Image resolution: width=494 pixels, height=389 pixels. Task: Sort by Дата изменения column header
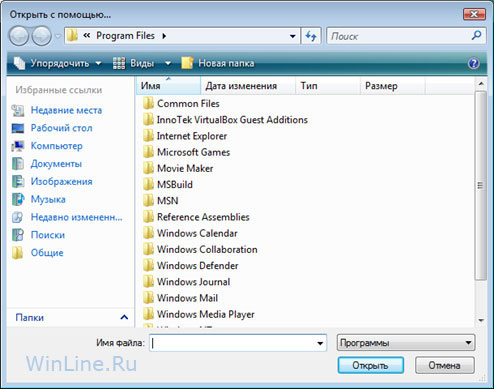[x=248, y=86]
